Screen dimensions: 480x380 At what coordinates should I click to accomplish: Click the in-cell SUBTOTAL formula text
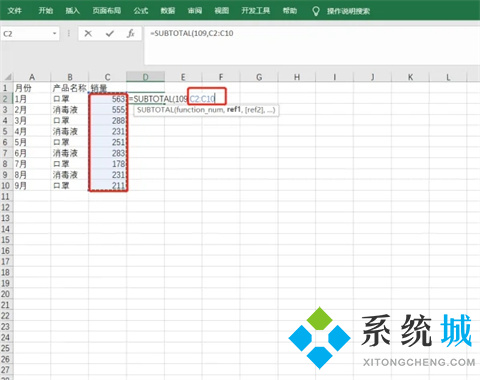click(172, 99)
